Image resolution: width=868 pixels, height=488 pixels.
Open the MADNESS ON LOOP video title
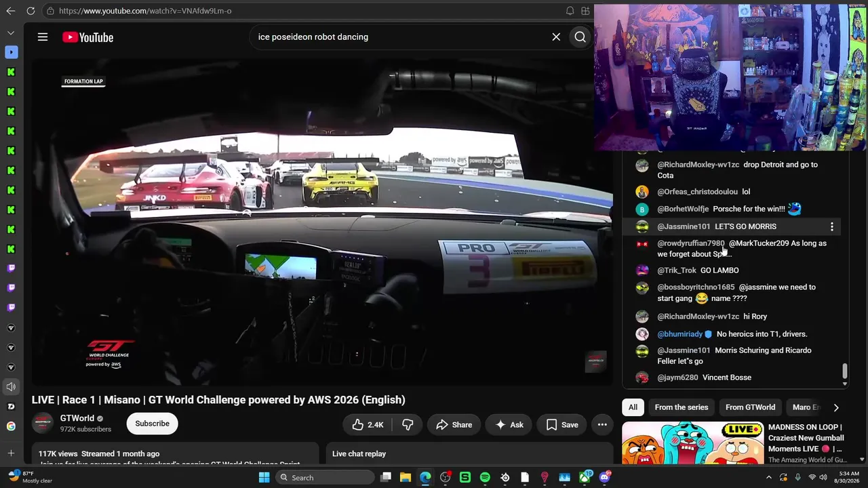coord(807,438)
